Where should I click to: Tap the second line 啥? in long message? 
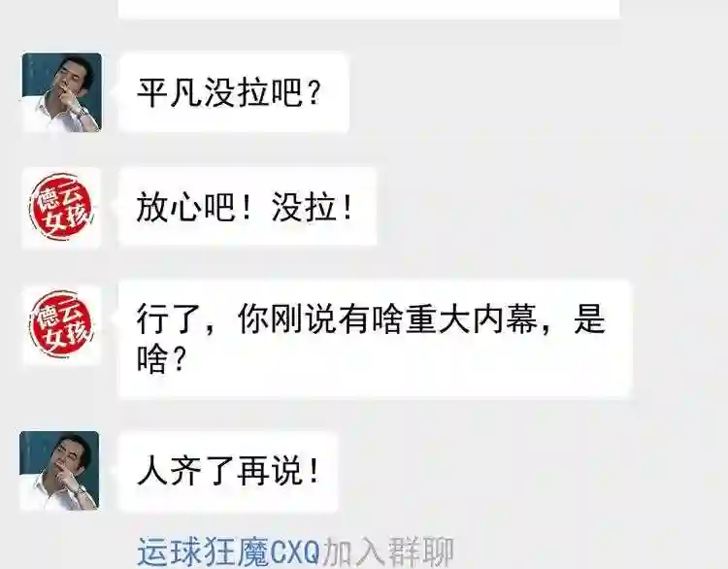(161, 359)
